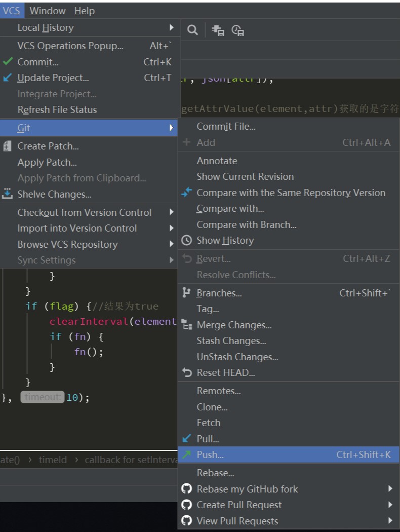Choose Stash Changes...
The image size is (400, 532).
coord(289,340)
